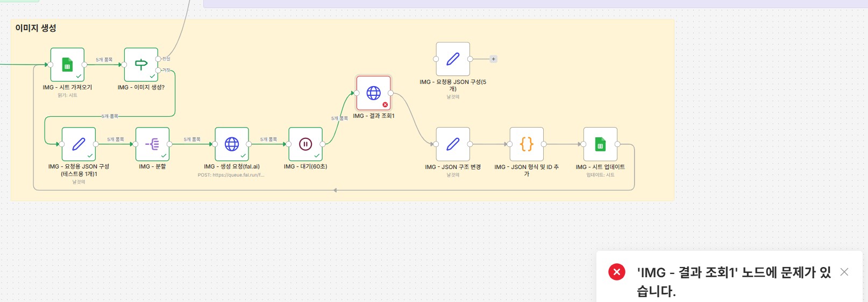Click the success checkmark on 'IMG - 대기(60초)' node
The height and width of the screenshot is (302, 868).
pyautogui.click(x=317, y=156)
